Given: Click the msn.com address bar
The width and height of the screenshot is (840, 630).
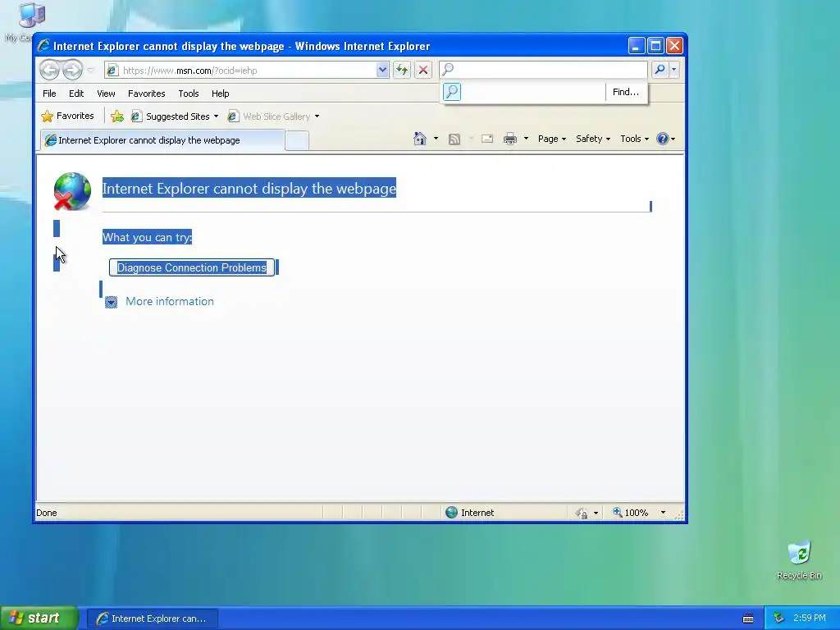Looking at the screenshot, I should pos(240,71).
